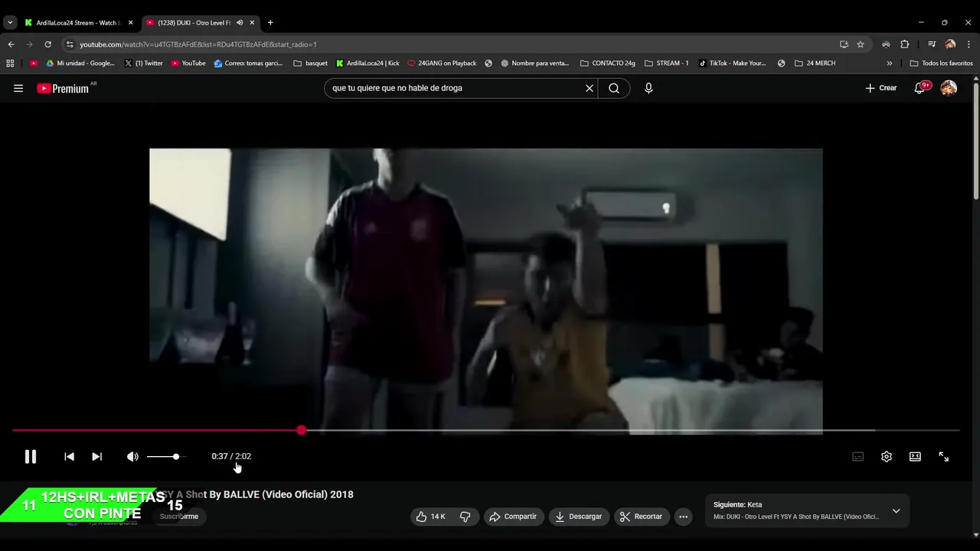Clear the search text with the X
This screenshot has height=551, width=980.
pyautogui.click(x=590, y=88)
